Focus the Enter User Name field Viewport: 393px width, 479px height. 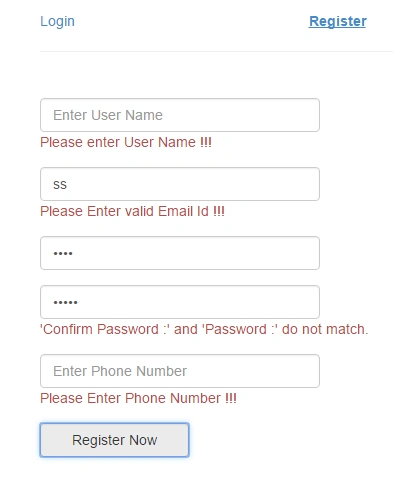tap(180, 115)
